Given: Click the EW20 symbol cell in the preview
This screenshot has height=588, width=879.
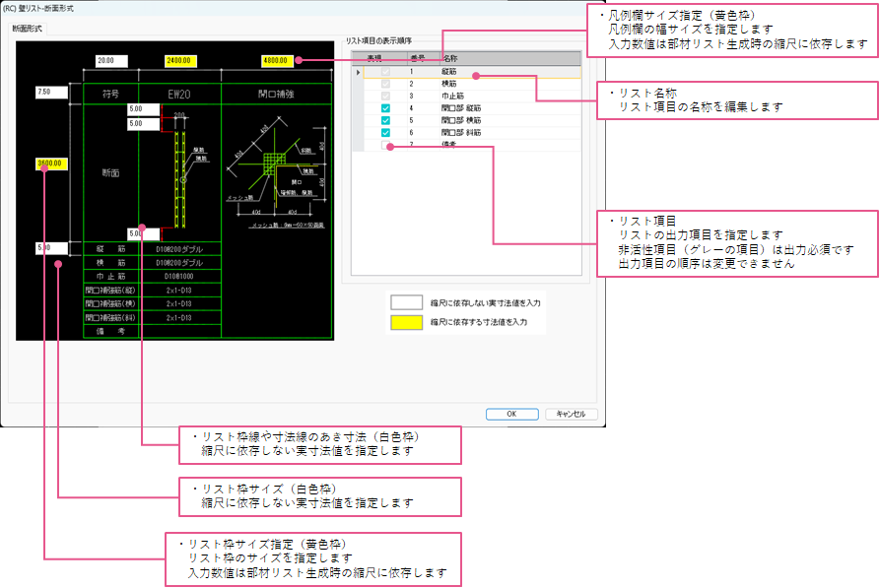Looking at the screenshot, I should coord(179,95).
